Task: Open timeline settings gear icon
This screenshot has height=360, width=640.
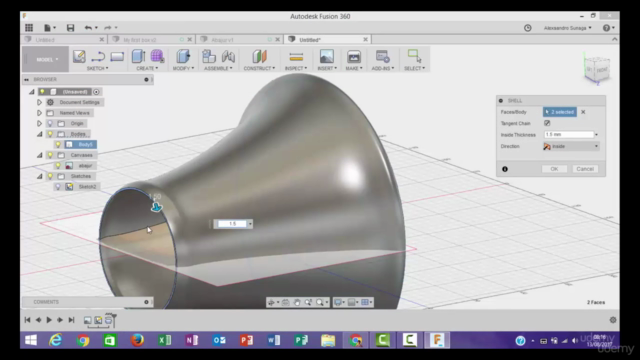Action: click(613, 320)
